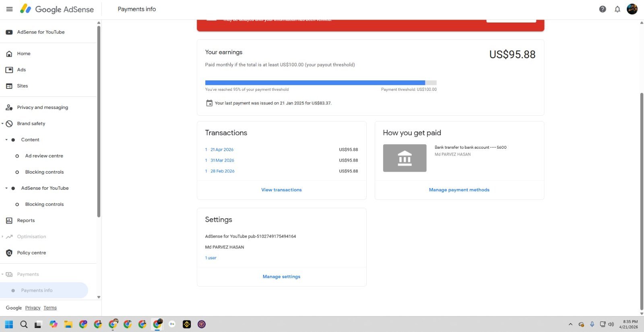This screenshot has height=332, width=644.
Task: Click the Payments money icon
Action: [x=9, y=275]
